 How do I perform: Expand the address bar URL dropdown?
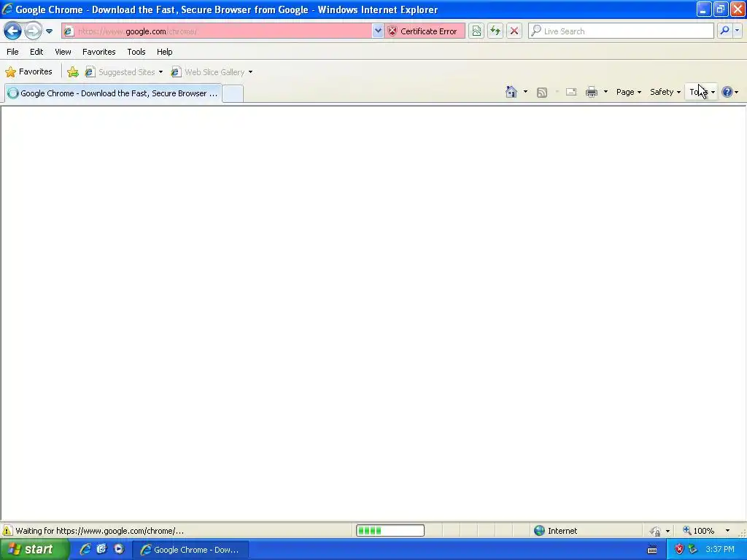click(378, 31)
